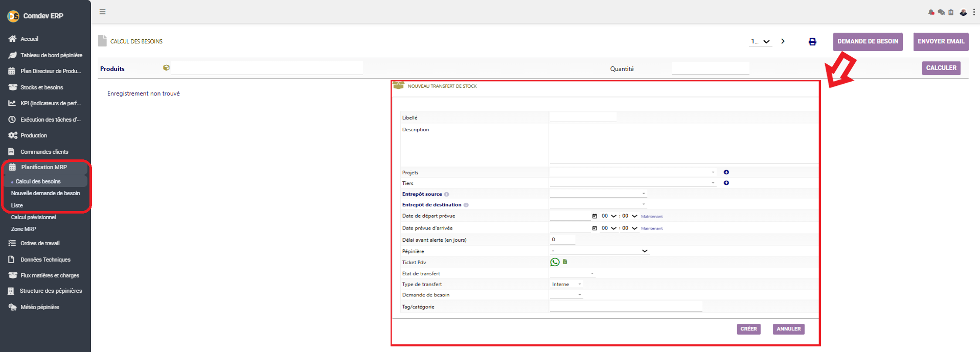Show info for Entrepôt source
The image size is (980, 352).
446,194
